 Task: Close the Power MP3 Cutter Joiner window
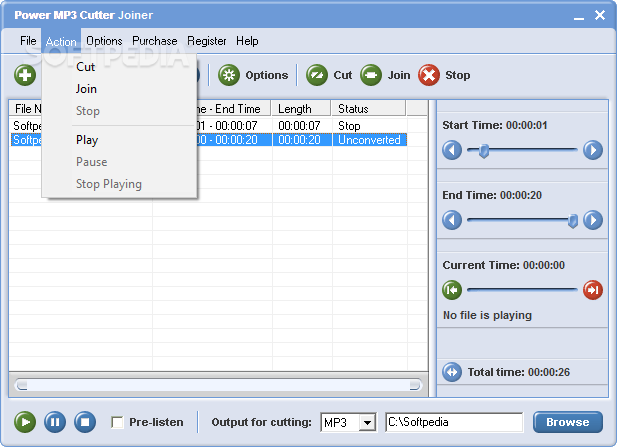pyautogui.click(x=600, y=15)
